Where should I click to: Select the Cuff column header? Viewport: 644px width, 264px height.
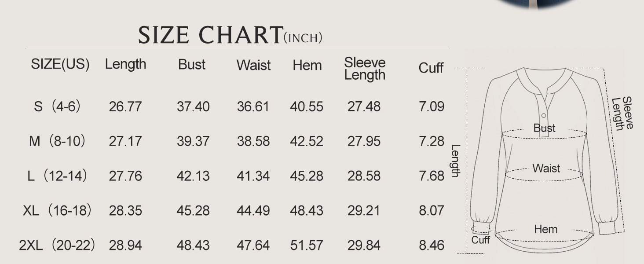[x=431, y=68]
